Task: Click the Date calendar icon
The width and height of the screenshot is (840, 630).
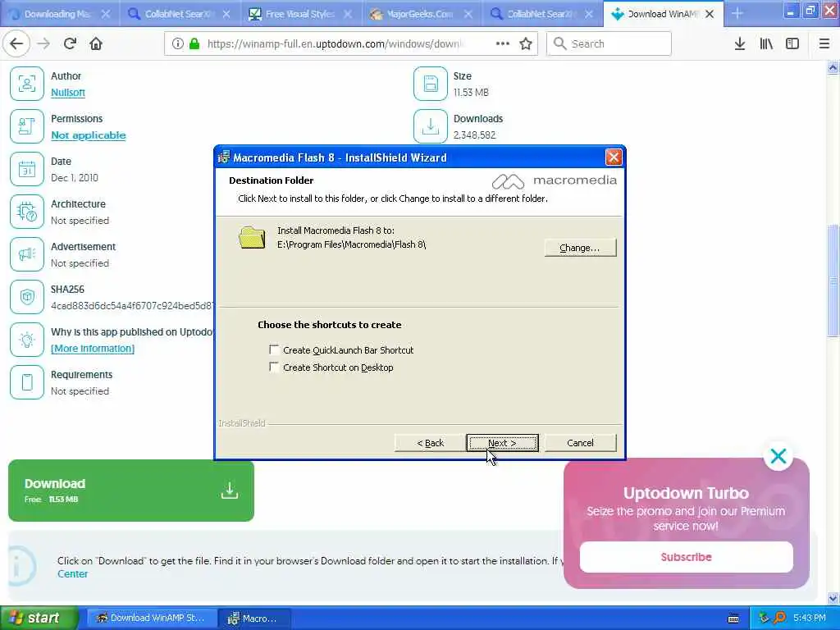Action: pyautogui.click(x=27, y=169)
